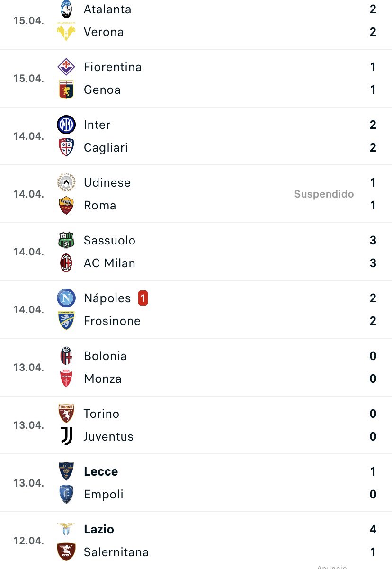Tap the Nápoles blue N logo
392x569 pixels.
pos(66,298)
